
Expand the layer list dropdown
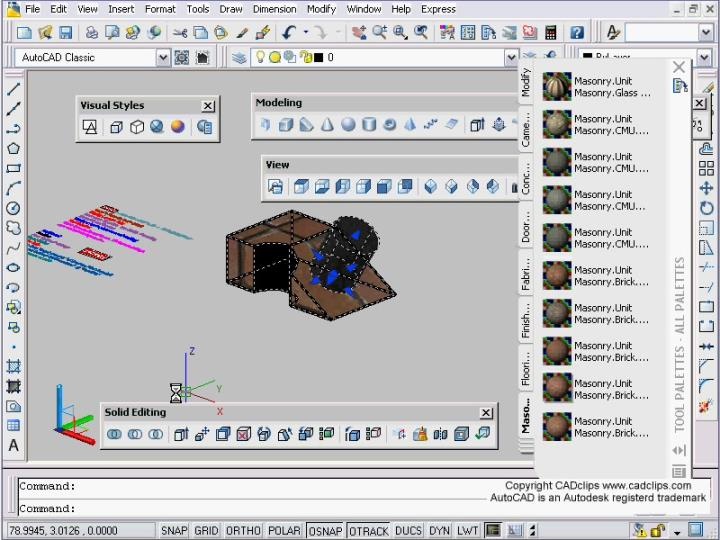(x=511, y=57)
